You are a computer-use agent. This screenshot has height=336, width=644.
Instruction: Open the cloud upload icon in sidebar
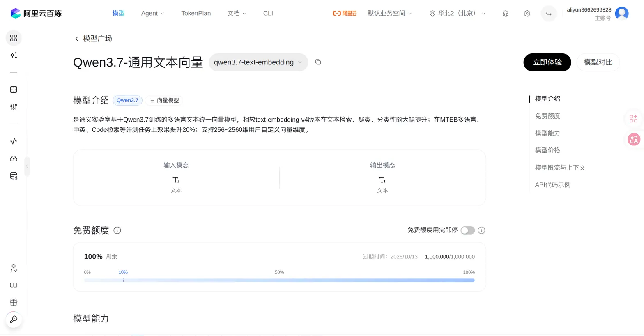[x=14, y=159]
